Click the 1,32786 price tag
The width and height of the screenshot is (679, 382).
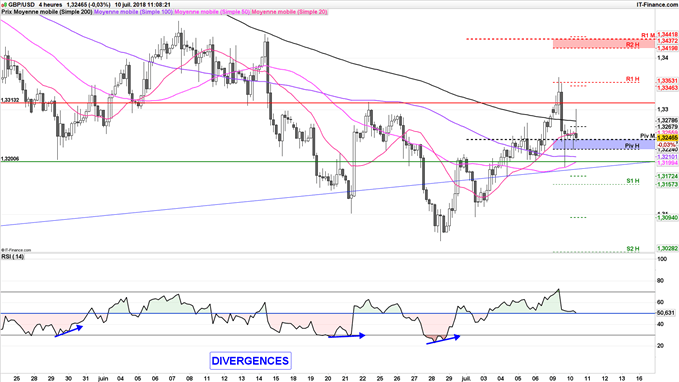667,120
